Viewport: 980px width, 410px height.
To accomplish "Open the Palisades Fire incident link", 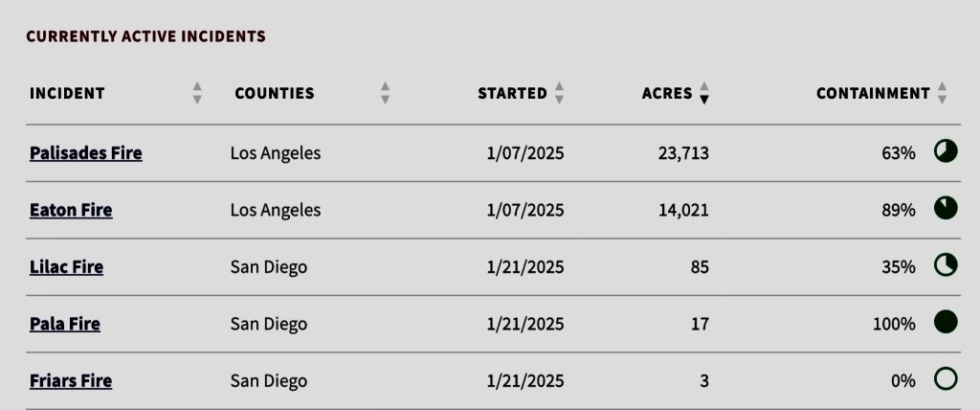I will pos(86,152).
